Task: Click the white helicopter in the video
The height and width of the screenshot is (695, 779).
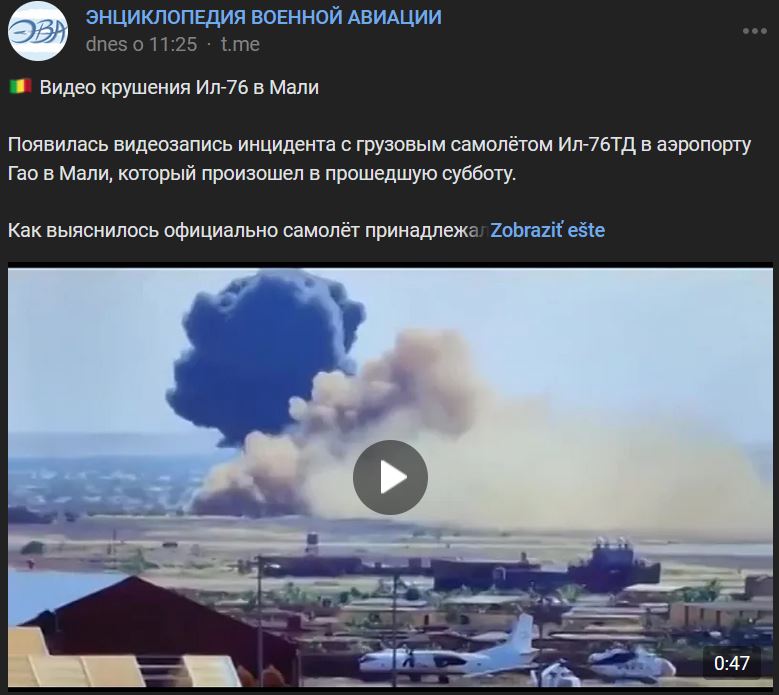Action: 631,663
